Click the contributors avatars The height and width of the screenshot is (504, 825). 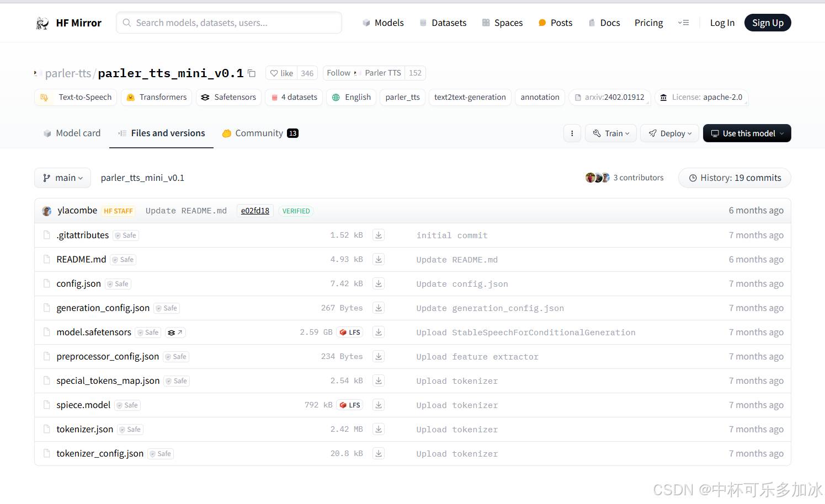(598, 178)
